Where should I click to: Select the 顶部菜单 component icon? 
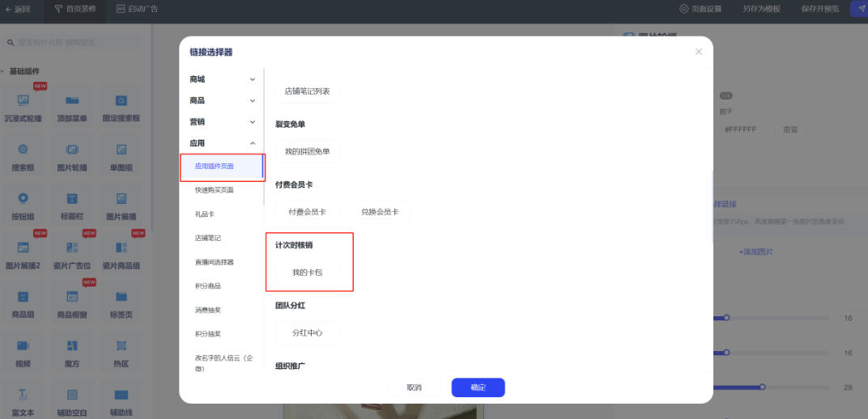(72, 101)
